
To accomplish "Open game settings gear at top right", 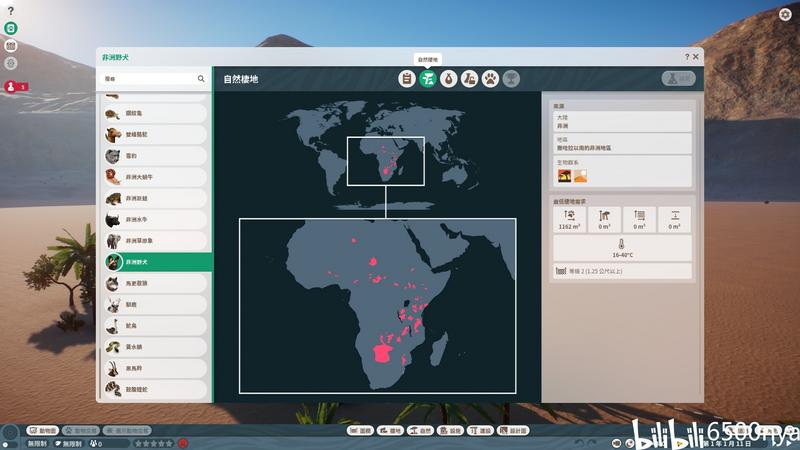I will coord(785,14).
